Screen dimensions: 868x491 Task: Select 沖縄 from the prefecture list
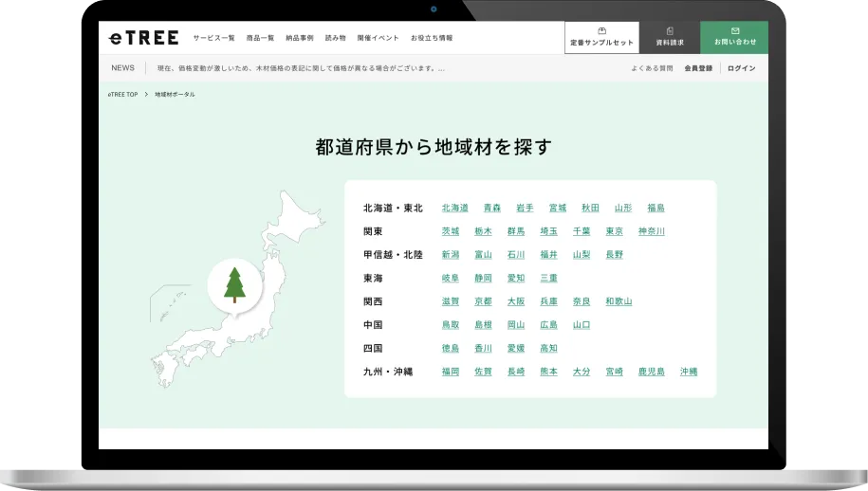click(x=688, y=372)
